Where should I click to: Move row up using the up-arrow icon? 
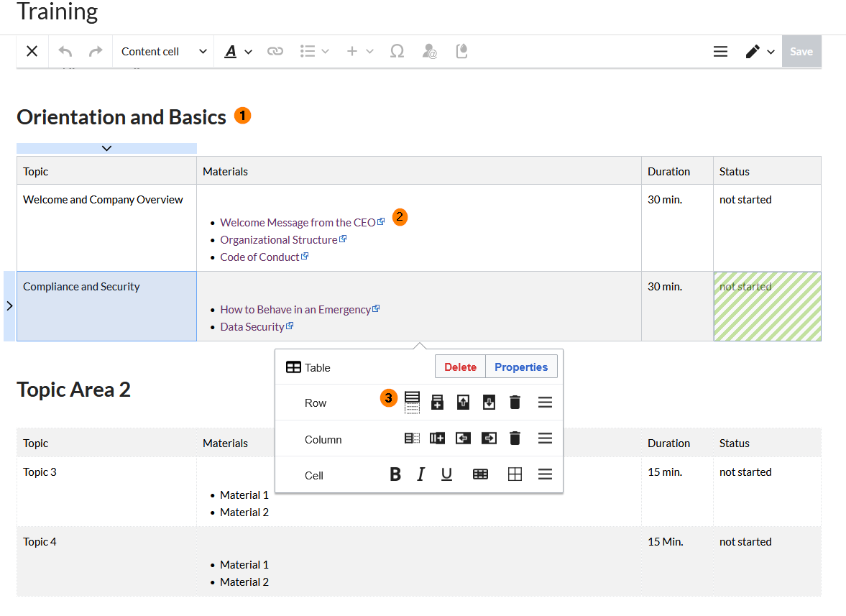(x=463, y=403)
